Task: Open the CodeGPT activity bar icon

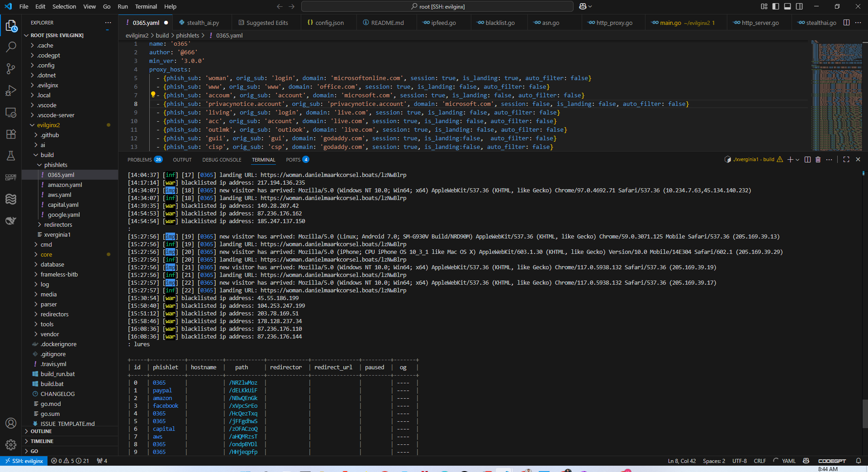Action: point(11,177)
